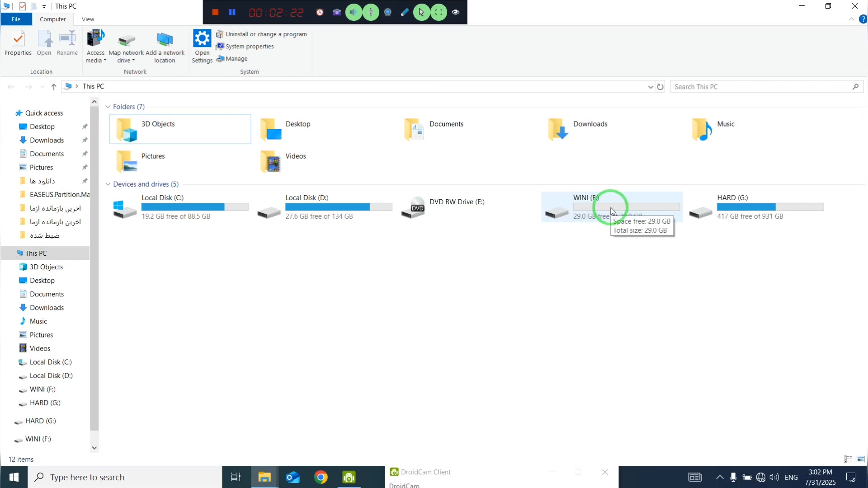Open the File menu
This screenshot has height=488, width=868.
(x=16, y=19)
